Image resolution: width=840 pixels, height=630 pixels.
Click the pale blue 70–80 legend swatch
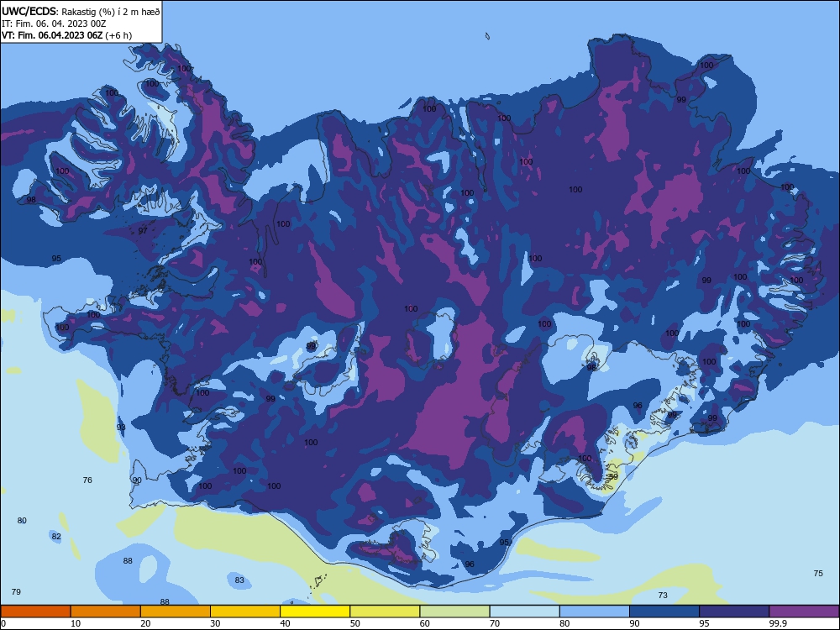pos(524,612)
